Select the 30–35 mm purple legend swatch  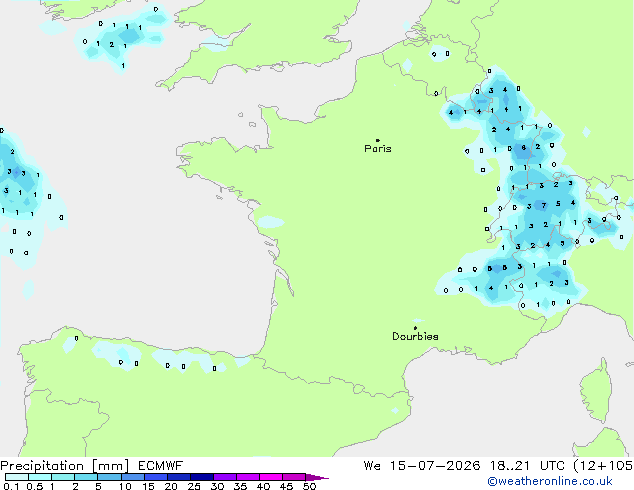(225, 477)
